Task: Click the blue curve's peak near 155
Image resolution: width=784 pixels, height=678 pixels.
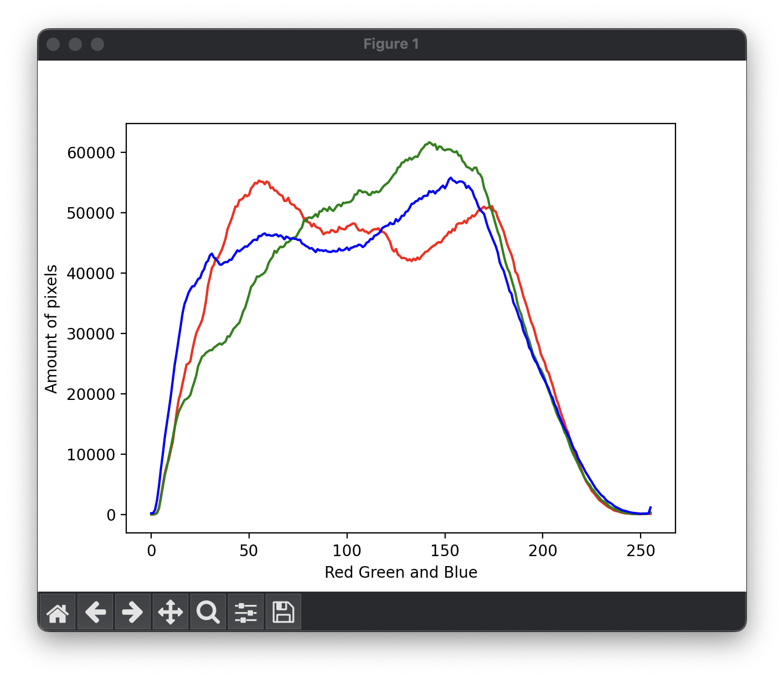Action: click(451, 178)
